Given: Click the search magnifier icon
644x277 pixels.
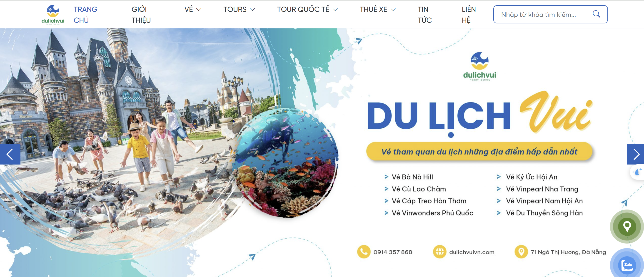Looking at the screenshot, I should click(x=596, y=14).
